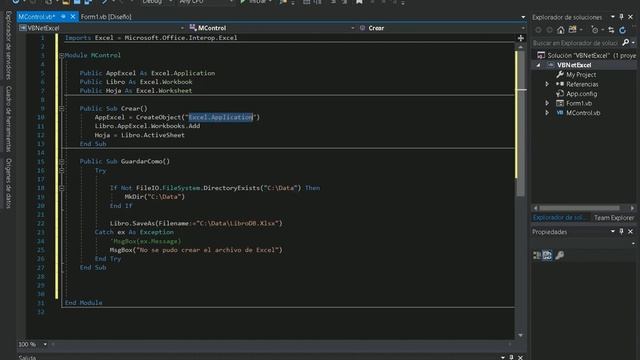Close the Propiedades panel
640x360 pixels.
click(x=630, y=231)
